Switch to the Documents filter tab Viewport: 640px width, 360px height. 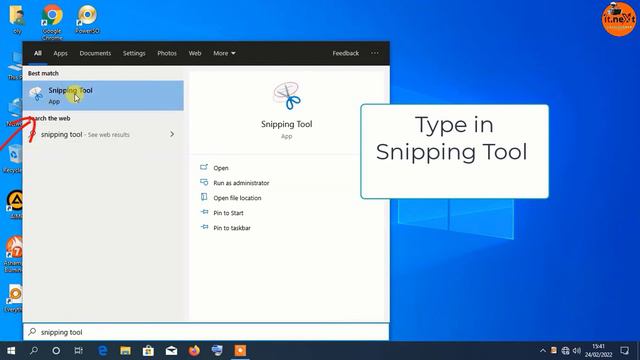coord(95,53)
